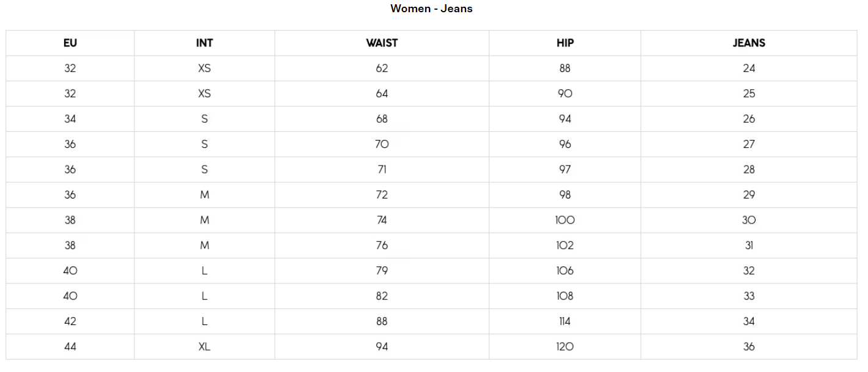
Task: Select the WAIST column header
Action: click(x=382, y=43)
